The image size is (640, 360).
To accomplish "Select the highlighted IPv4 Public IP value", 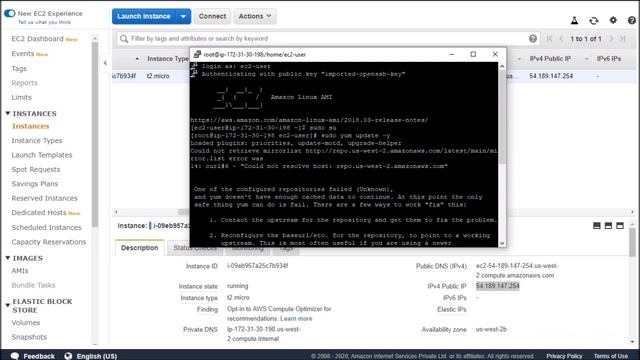I will coord(498,286).
